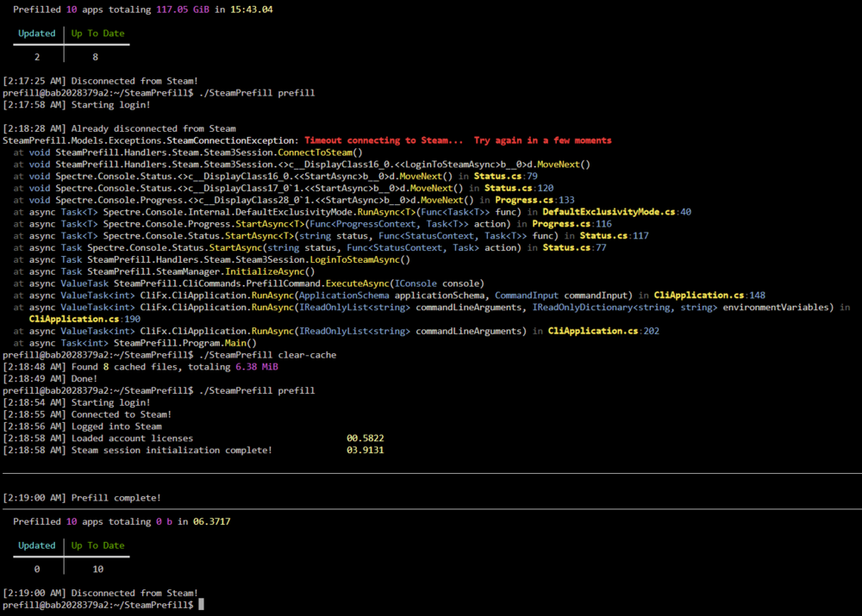Click 'InitializeAsync()' method name

click(270, 271)
